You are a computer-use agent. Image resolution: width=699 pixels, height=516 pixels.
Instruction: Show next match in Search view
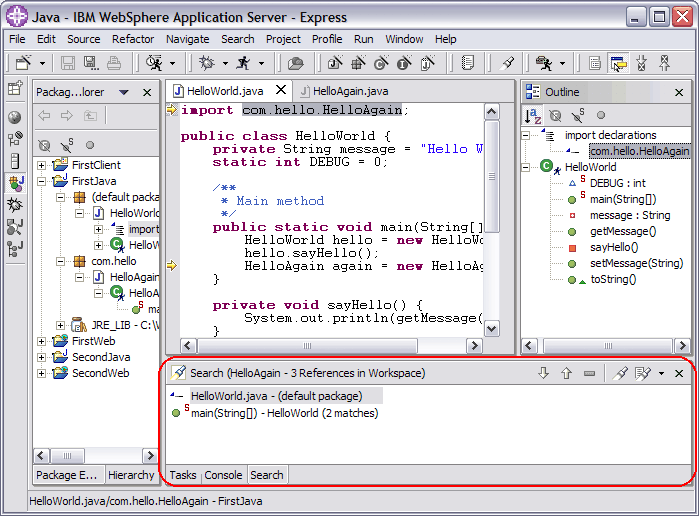(543, 373)
